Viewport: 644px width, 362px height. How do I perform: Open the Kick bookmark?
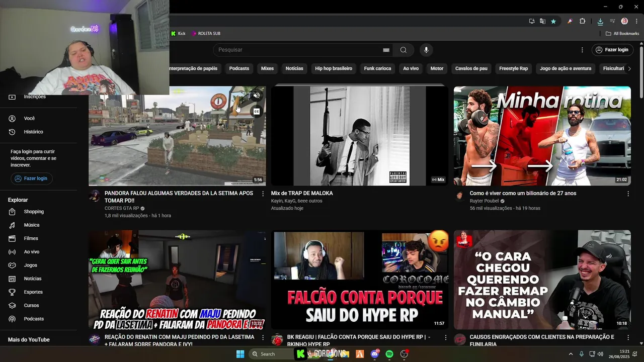(x=178, y=34)
